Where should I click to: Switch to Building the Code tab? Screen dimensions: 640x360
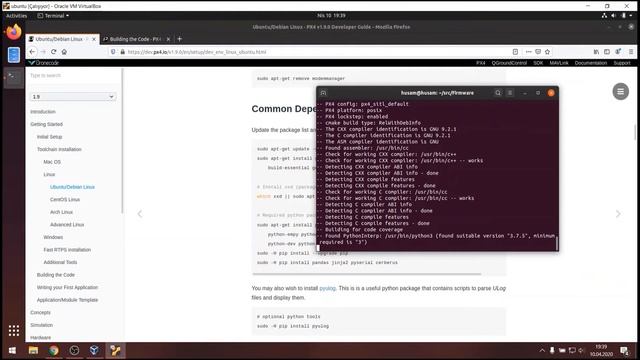136,39
